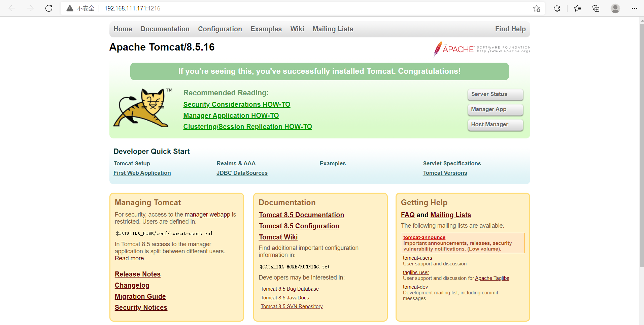The height and width of the screenshot is (325, 644).
Task: Open Tomcat 8.5 JavaDocs link
Action: [285, 298]
